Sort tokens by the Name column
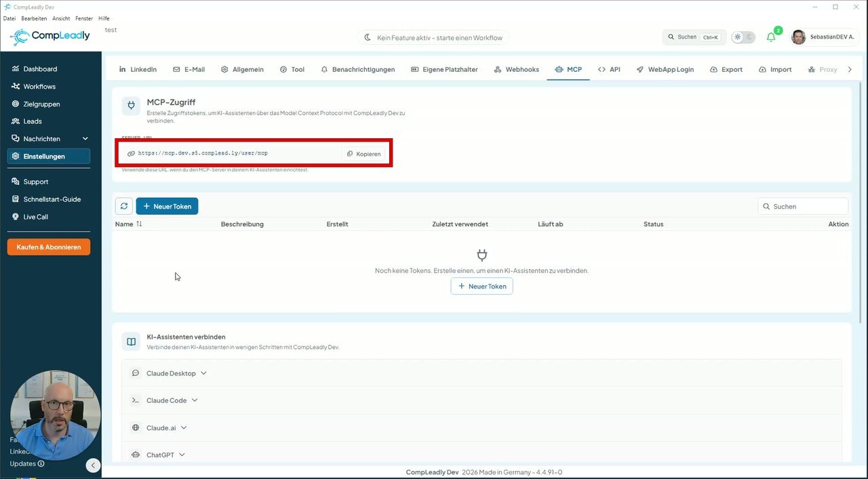Viewport: 868px width, 479px height. pos(129,224)
